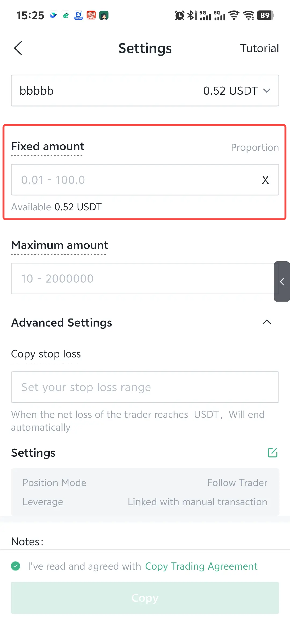This screenshot has width=290, height=644.
Task: Switch to the Proportion tab
Action: (255, 148)
